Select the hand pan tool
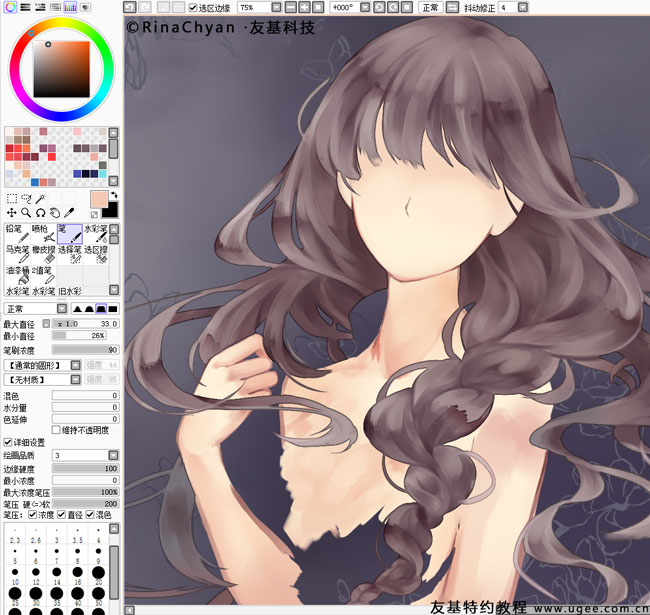Image resolution: width=650 pixels, height=615 pixels. [x=55, y=213]
